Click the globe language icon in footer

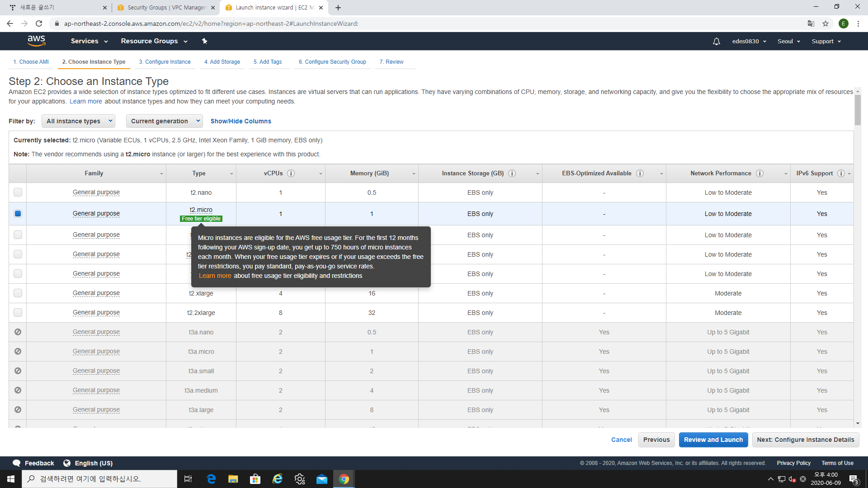pos(67,463)
